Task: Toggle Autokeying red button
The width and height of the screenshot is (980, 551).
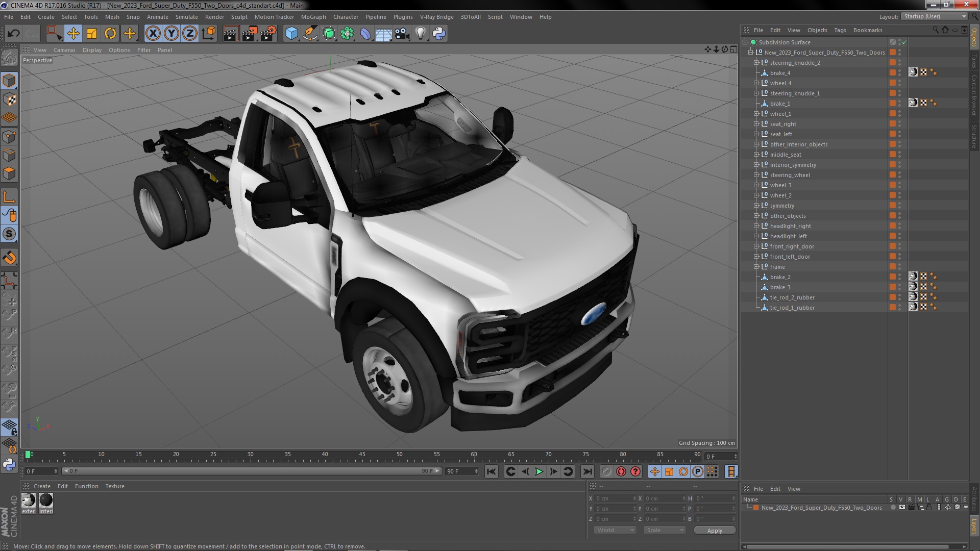Action: pyautogui.click(x=621, y=472)
